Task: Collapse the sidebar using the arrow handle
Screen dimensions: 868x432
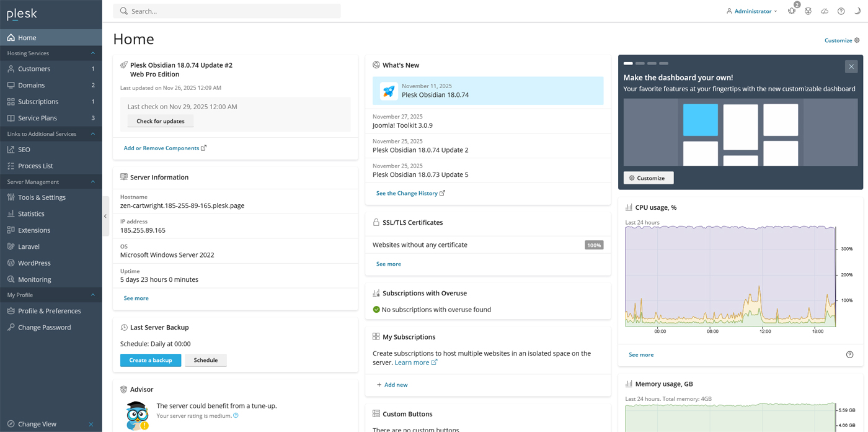Action: 105,216
